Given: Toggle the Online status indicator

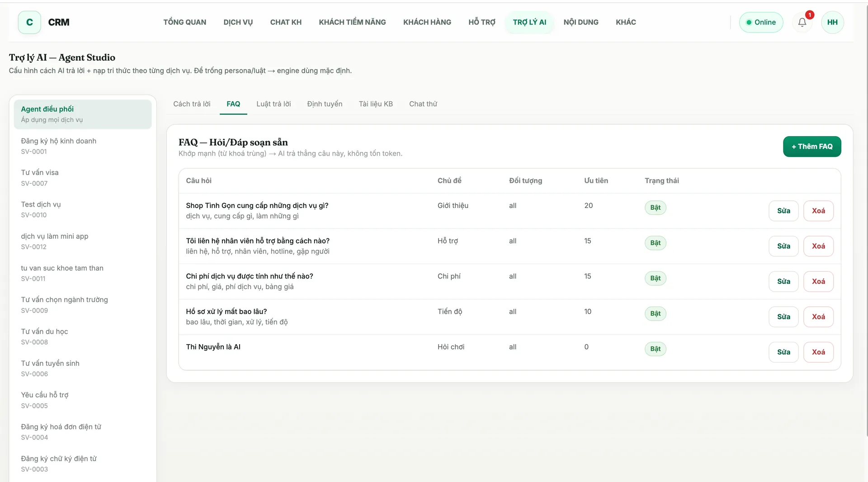Looking at the screenshot, I should pyautogui.click(x=761, y=22).
